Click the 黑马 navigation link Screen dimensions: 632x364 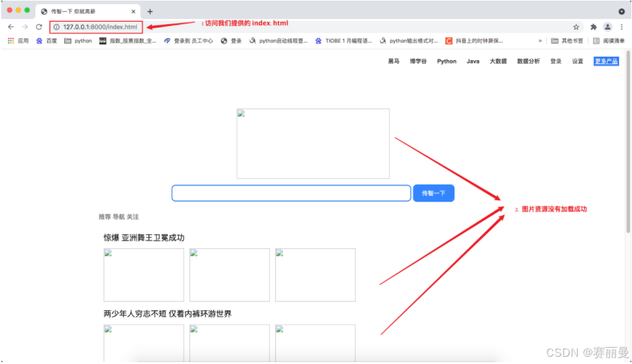click(x=394, y=62)
